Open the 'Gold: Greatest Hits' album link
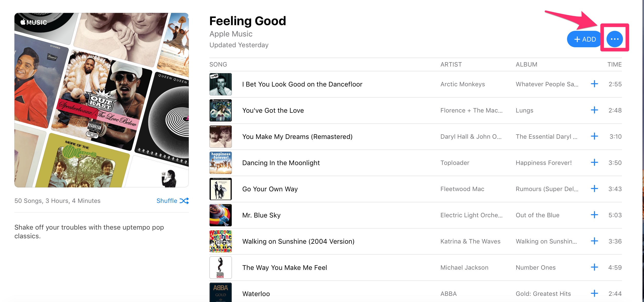The width and height of the screenshot is (644, 302). (543, 294)
